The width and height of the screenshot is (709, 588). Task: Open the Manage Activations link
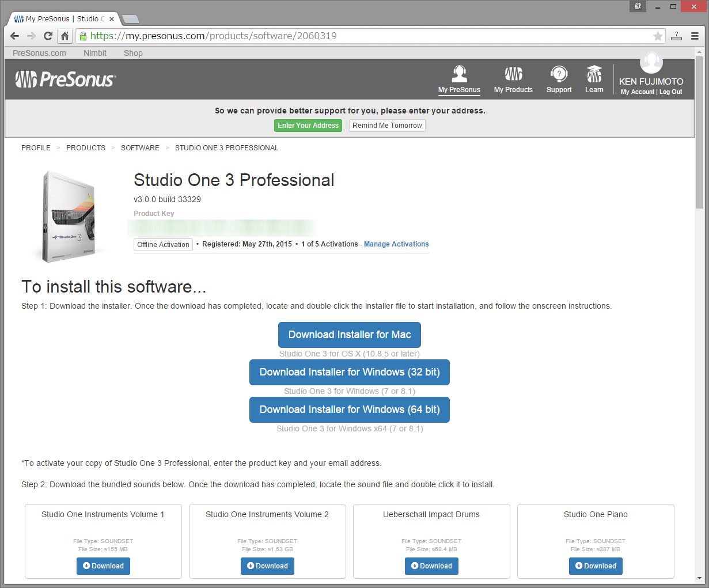396,244
